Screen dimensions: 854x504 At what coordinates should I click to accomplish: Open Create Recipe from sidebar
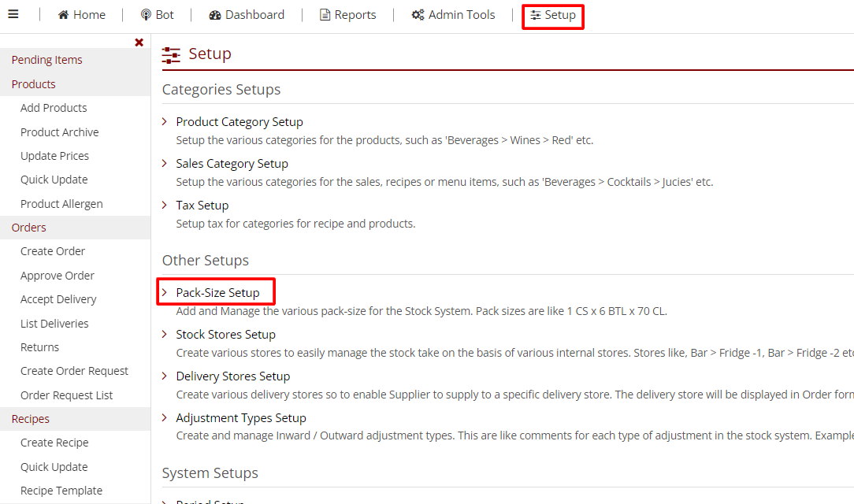(54, 443)
